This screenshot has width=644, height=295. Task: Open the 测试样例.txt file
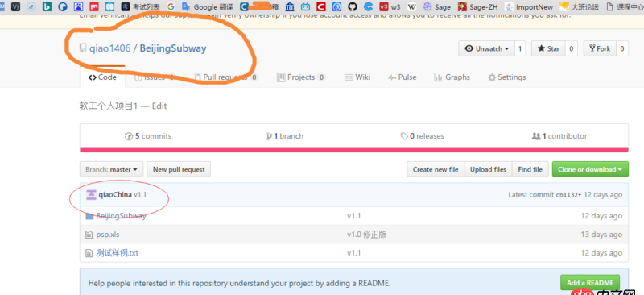click(x=117, y=253)
